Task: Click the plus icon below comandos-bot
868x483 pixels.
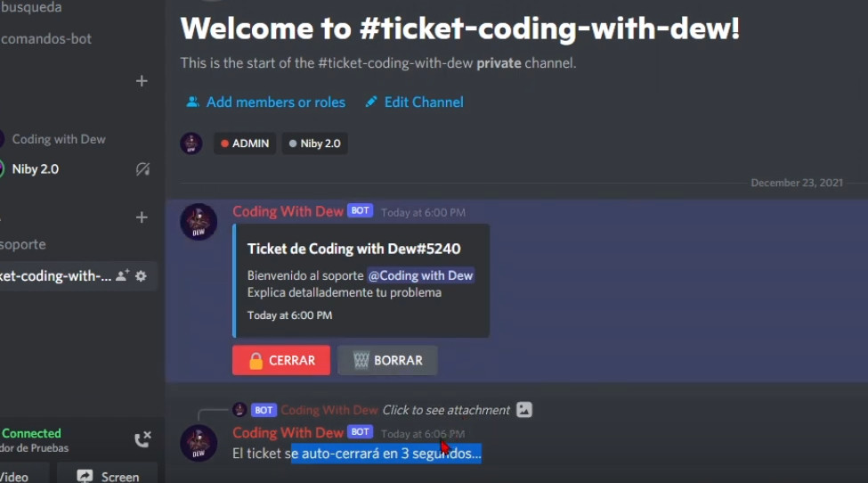Action: coord(142,81)
